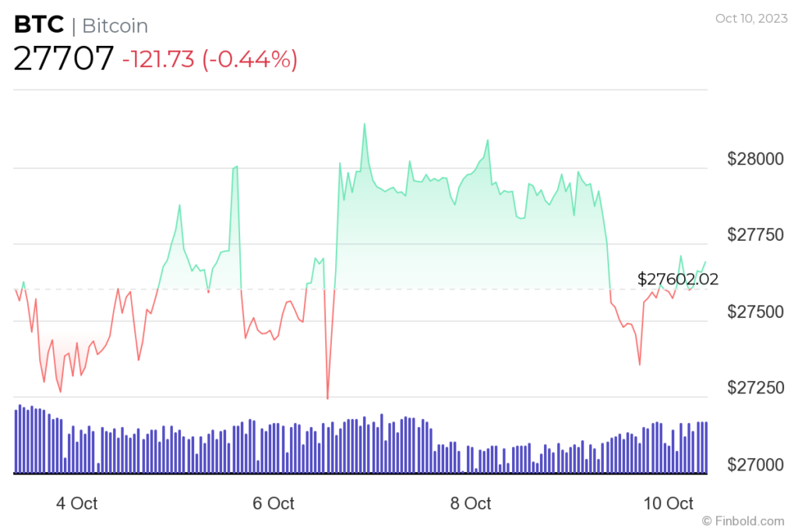Click the lowest red dip of the price line
Viewport: 798px width, 532px height.
click(327, 398)
